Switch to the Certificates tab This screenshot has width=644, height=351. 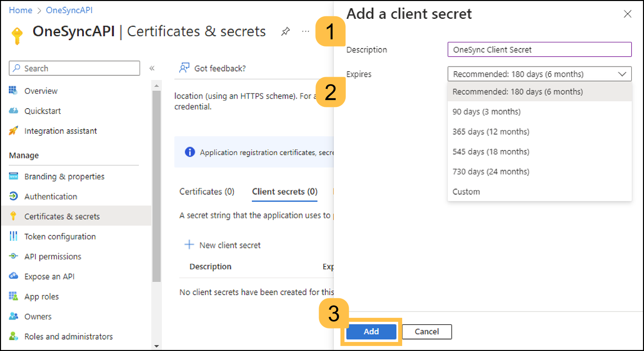(207, 191)
